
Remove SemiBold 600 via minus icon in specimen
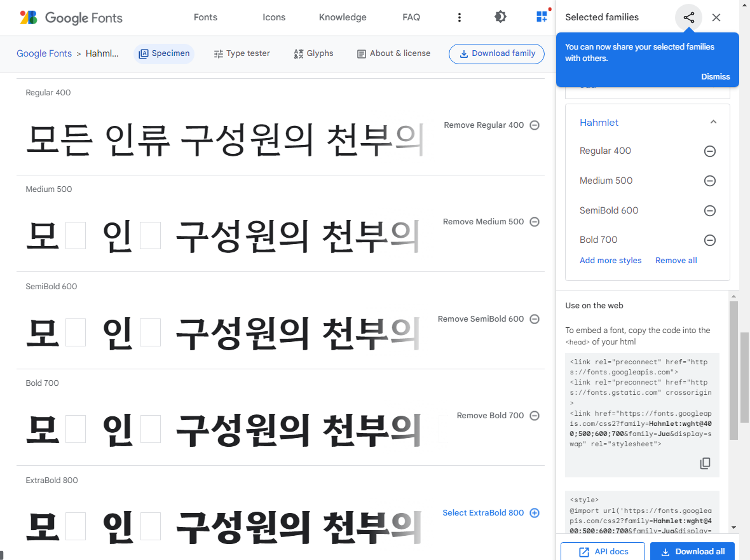click(x=535, y=319)
